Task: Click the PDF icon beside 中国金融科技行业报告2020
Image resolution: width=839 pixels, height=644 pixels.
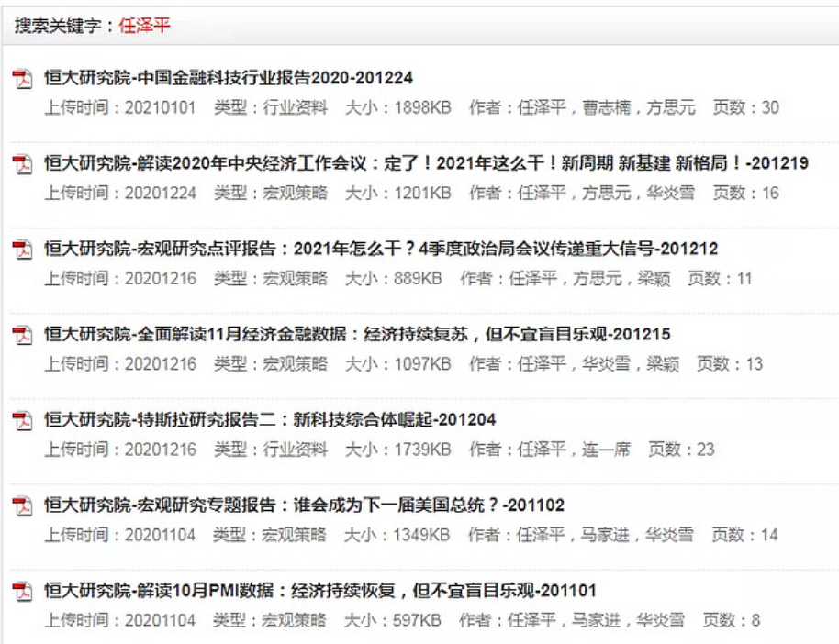Action: coord(22,79)
